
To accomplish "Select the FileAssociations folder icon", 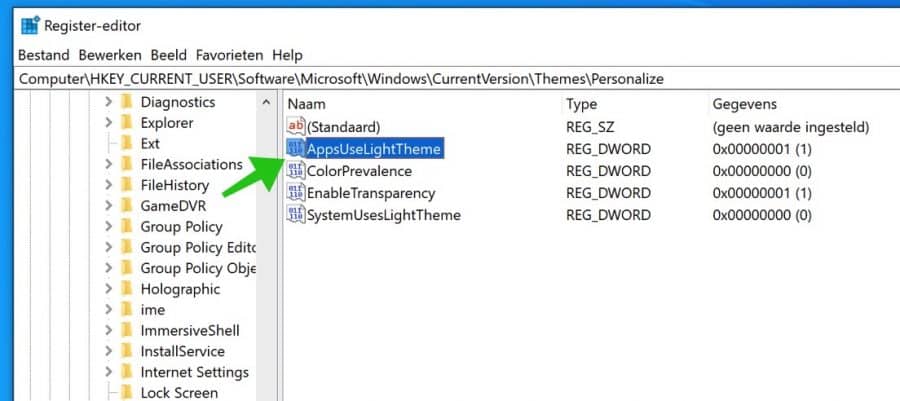I will coord(127,164).
